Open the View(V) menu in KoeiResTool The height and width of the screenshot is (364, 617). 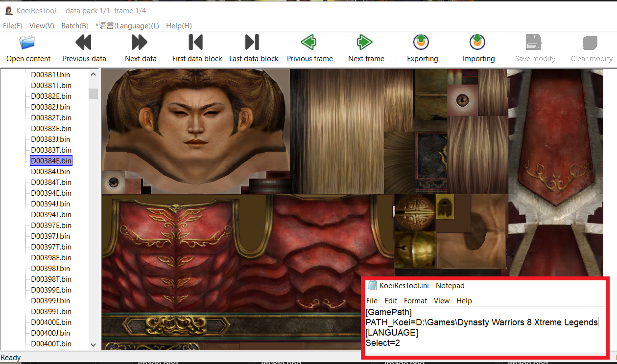point(42,25)
